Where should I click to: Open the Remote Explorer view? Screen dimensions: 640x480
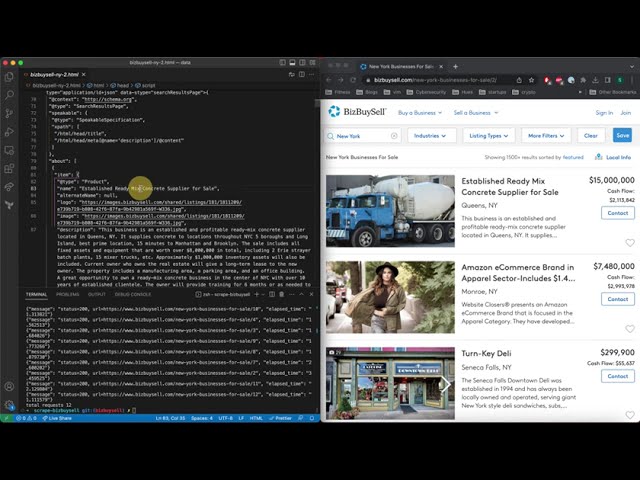click(x=9, y=150)
